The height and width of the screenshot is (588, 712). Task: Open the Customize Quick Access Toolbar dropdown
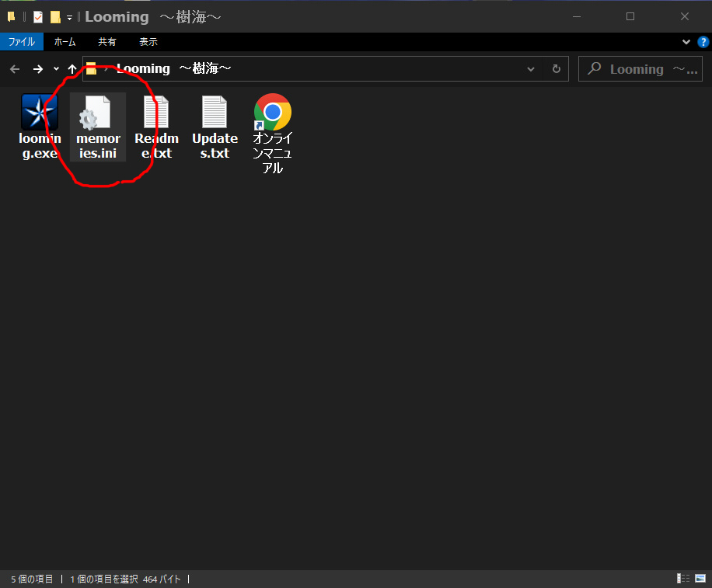coord(69,16)
